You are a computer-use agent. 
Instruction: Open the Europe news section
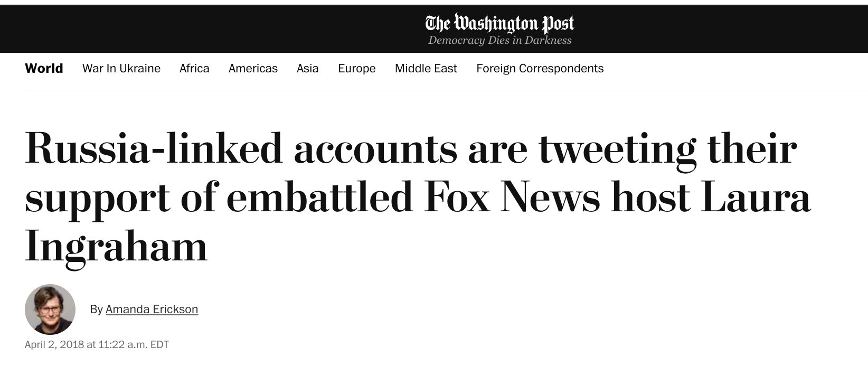tap(357, 69)
